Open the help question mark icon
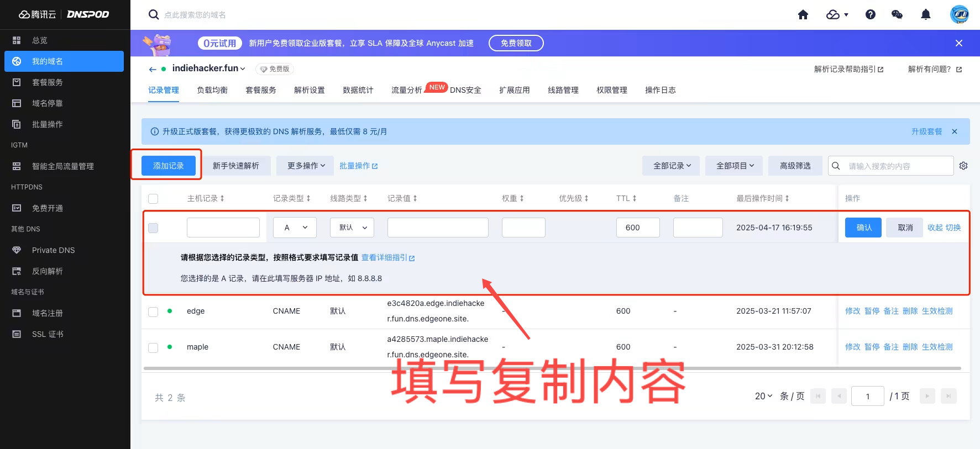This screenshot has width=980, height=449. pyautogui.click(x=871, y=15)
